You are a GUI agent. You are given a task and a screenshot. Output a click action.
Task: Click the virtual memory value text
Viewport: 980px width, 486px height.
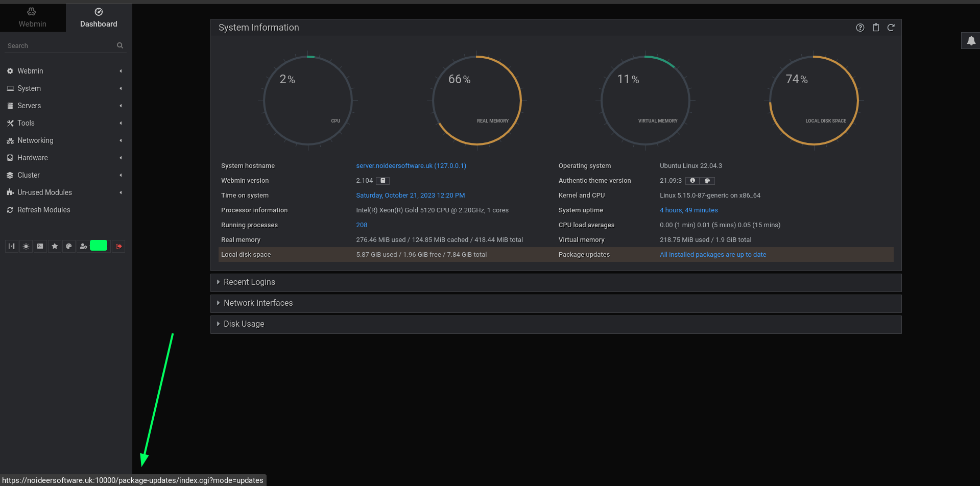pos(706,240)
